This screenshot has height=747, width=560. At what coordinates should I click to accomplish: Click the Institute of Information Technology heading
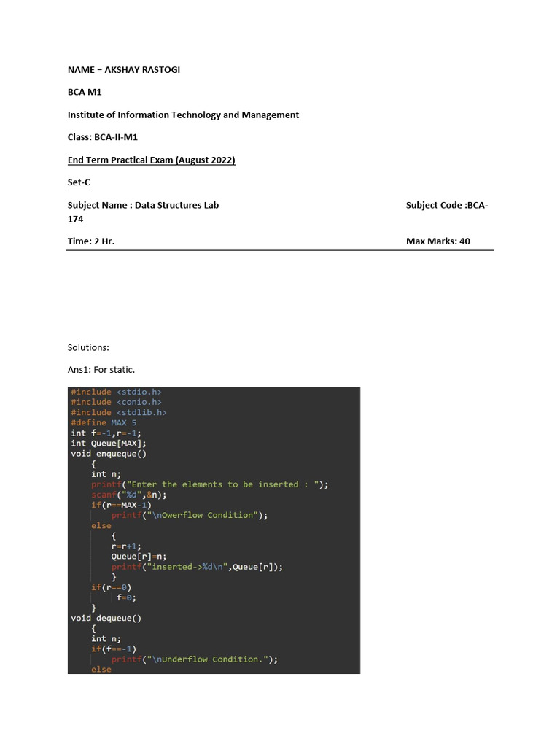(x=183, y=115)
